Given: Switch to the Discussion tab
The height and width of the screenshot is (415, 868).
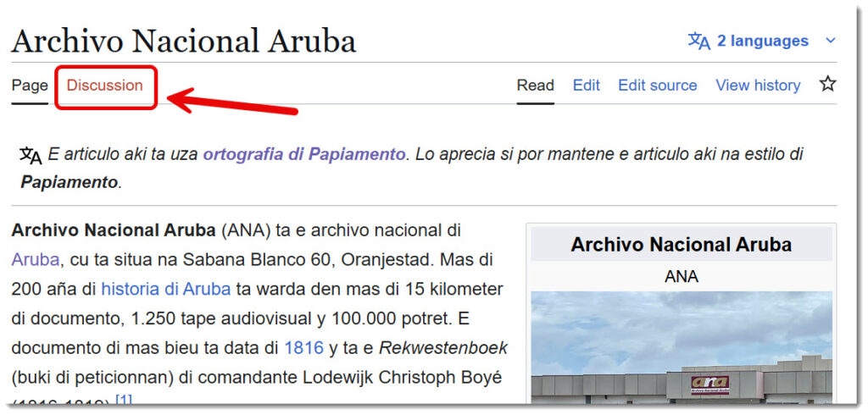Looking at the screenshot, I should pyautogui.click(x=105, y=85).
